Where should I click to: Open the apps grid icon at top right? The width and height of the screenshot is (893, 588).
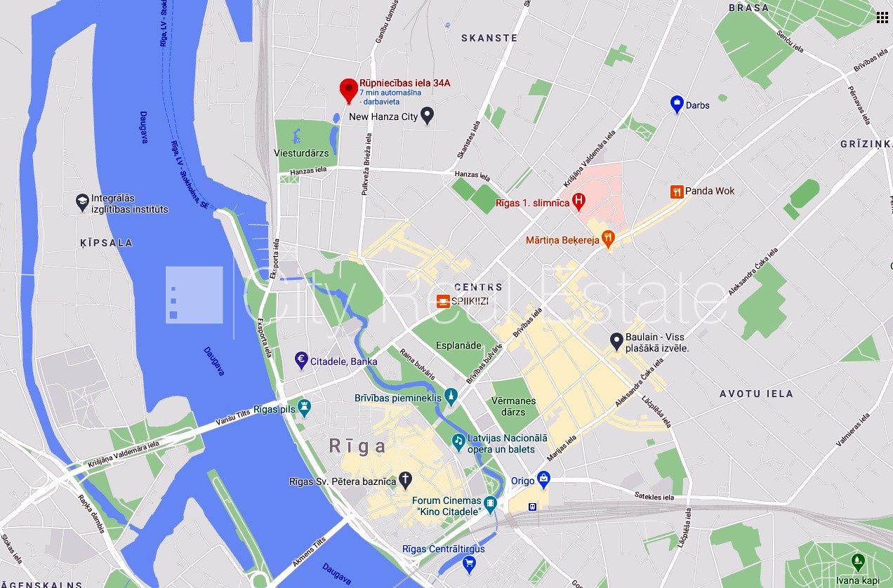point(882,18)
